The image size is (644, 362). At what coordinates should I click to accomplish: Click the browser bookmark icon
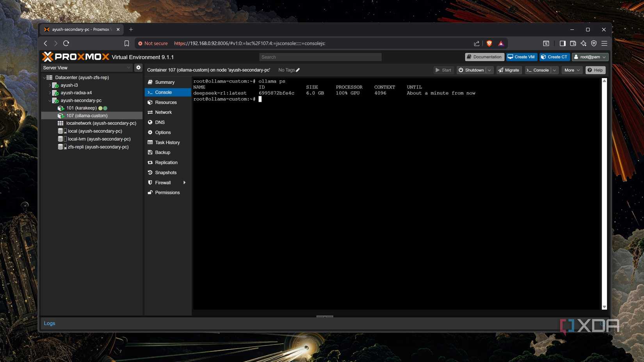tap(126, 43)
